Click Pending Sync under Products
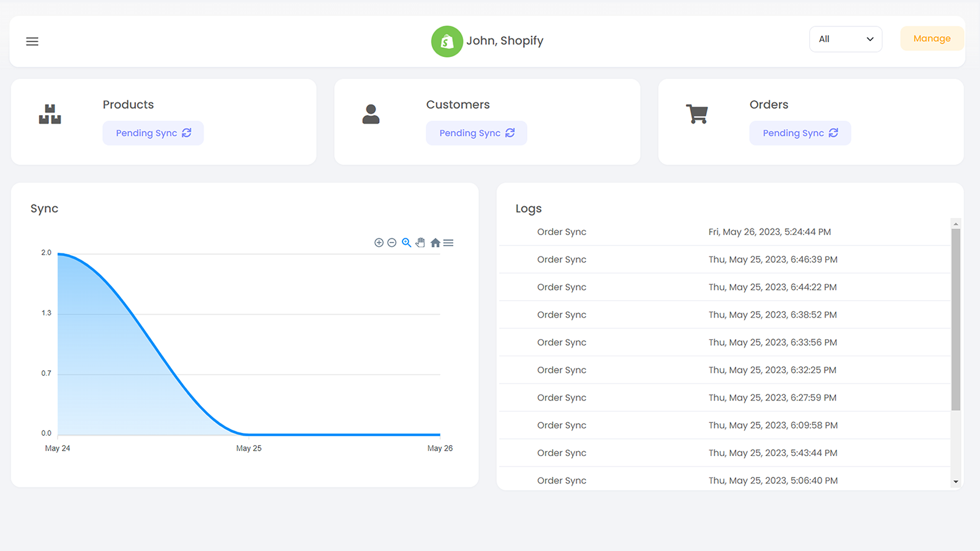The image size is (980, 551). tap(153, 133)
